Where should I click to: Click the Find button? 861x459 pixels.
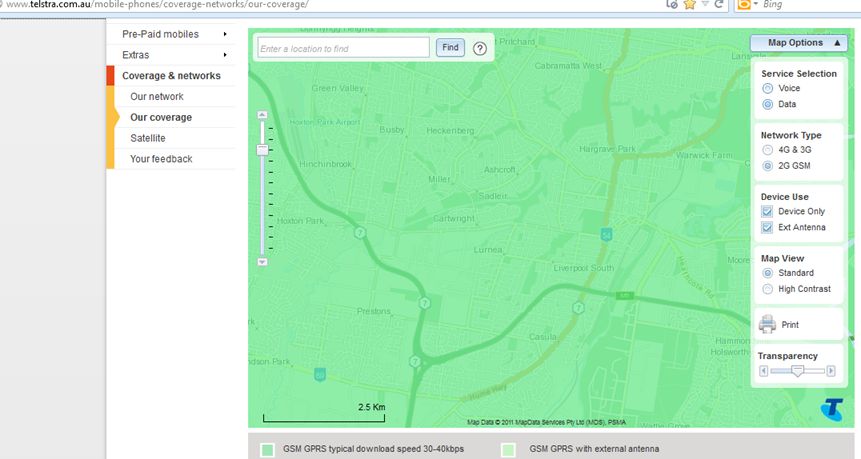pyautogui.click(x=450, y=48)
